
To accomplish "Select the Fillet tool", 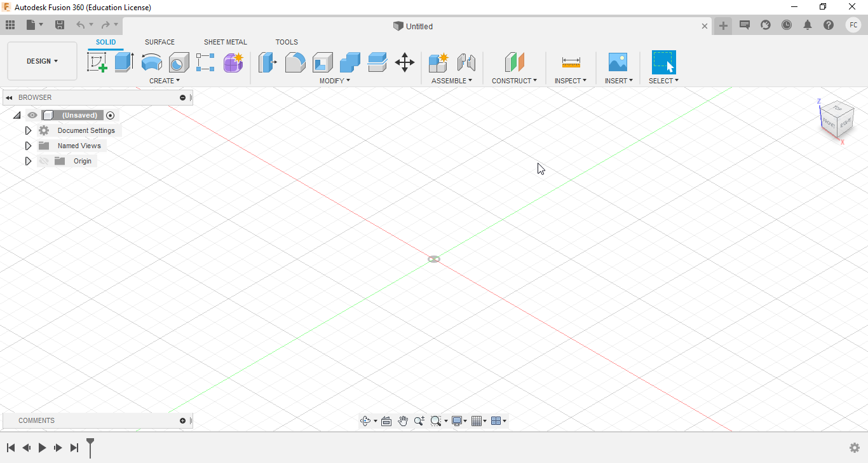I will (295, 62).
